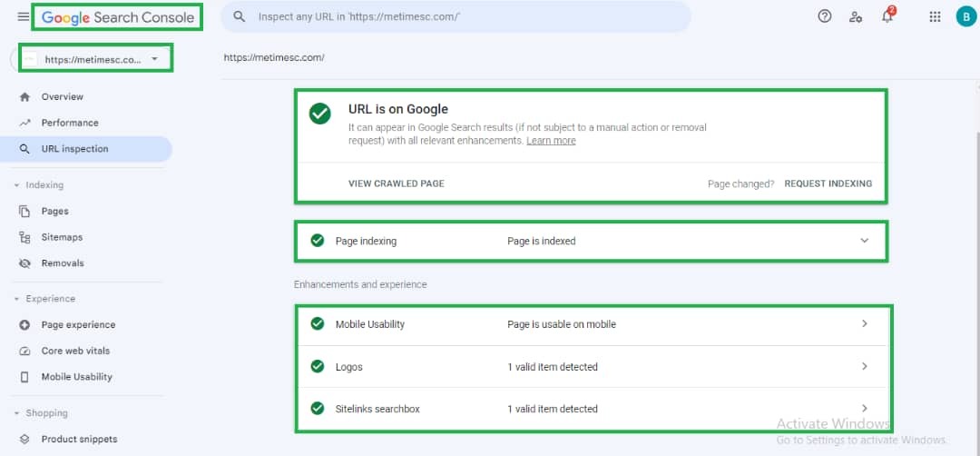Click the help question mark icon
Image resolution: width=980 pixels, height=456 pixels.
pos(824,16)
